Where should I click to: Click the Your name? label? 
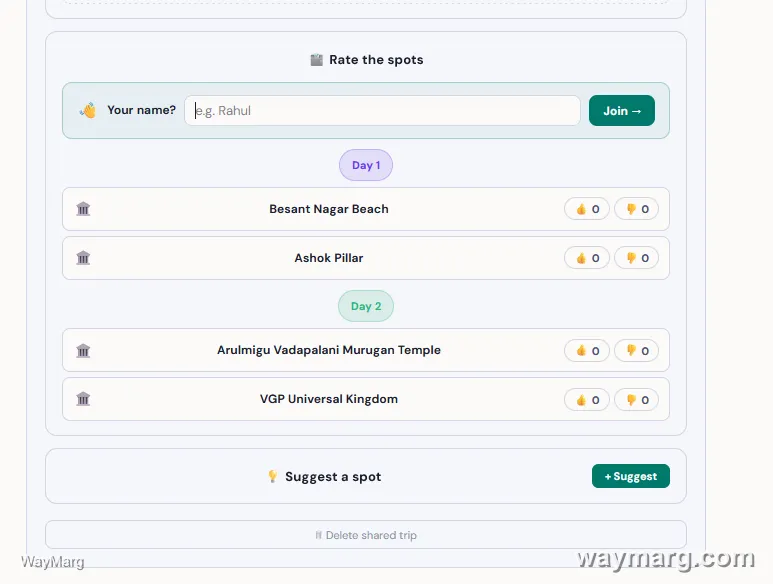[x=141, y=110]
